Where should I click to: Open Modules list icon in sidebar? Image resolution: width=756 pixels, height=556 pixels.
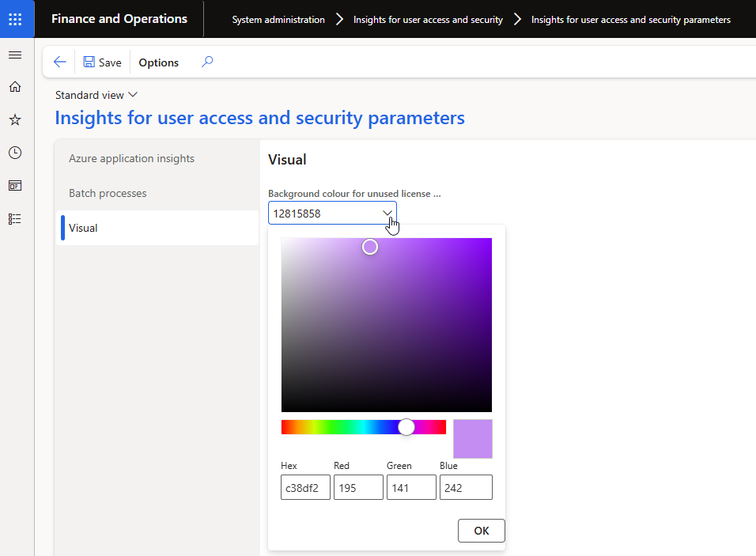point(15,219)
